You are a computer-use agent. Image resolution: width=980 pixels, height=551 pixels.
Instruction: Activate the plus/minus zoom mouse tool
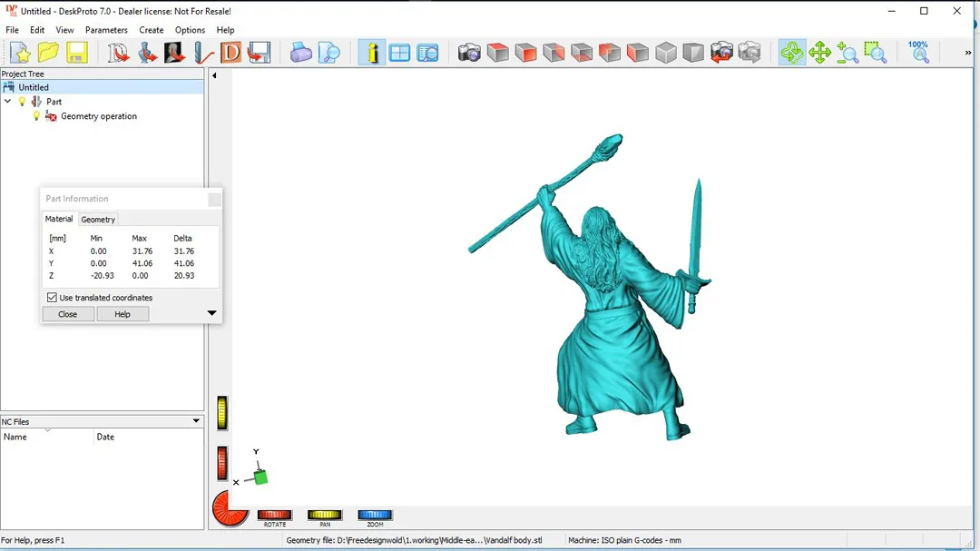pos(848,53)
